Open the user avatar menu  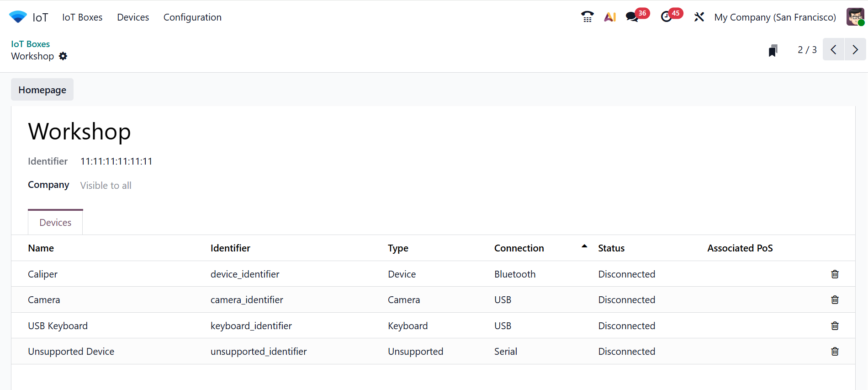tap(855, 17)
